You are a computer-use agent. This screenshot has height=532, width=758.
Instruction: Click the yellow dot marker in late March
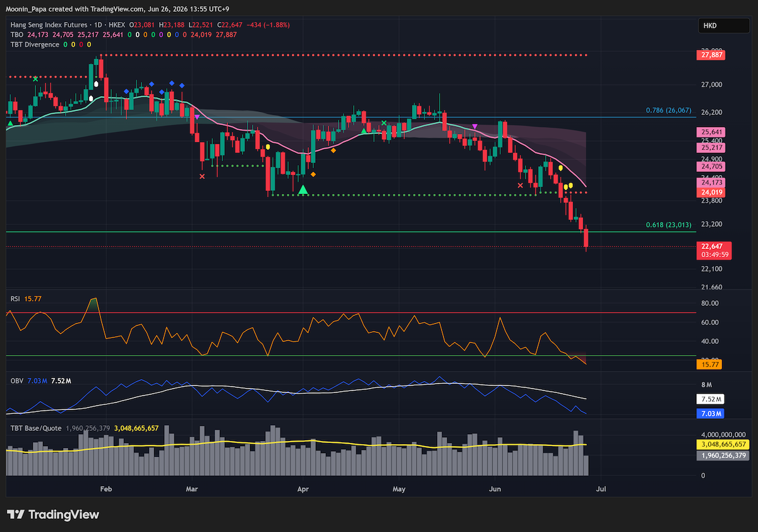pyautogui.click(x=268, y=147)
